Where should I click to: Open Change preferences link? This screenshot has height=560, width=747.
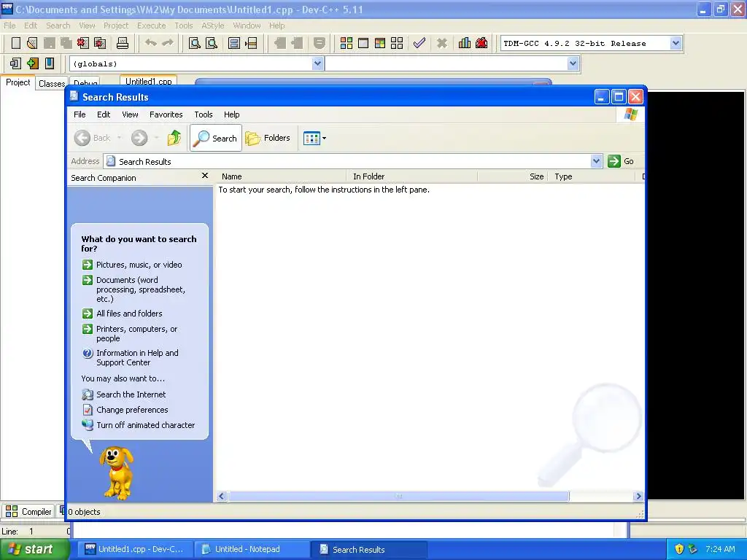(x=132, y=410)
